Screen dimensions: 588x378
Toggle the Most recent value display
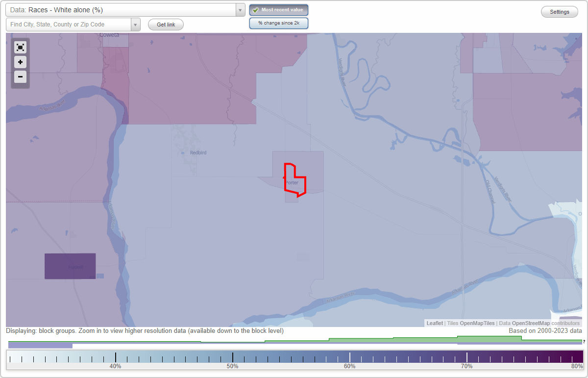[279, 10]
